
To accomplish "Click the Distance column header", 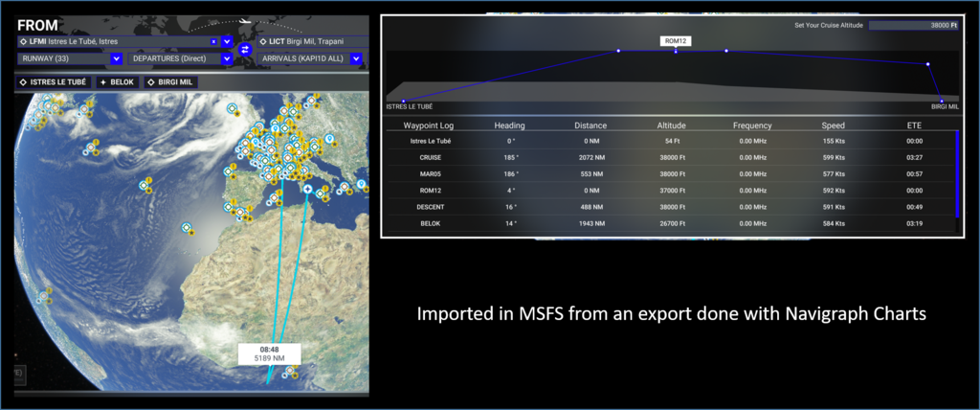I will pyautogui.click(x=590, y=125).
